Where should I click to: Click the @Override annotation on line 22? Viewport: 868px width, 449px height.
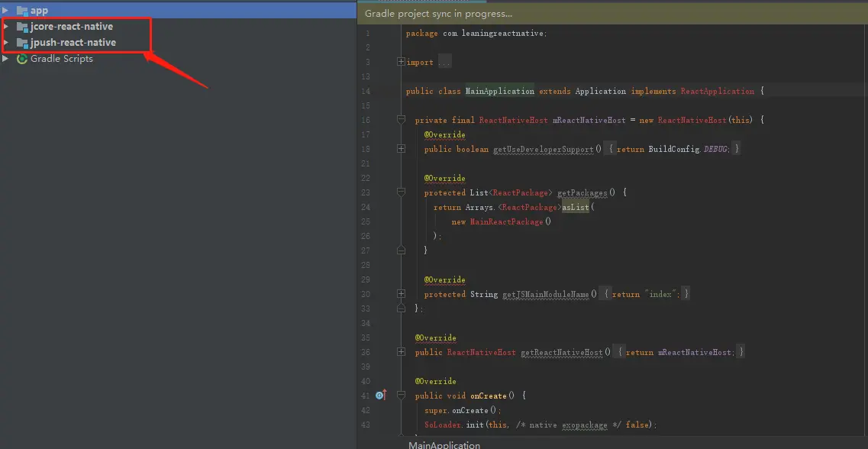(x=444, y=178)
